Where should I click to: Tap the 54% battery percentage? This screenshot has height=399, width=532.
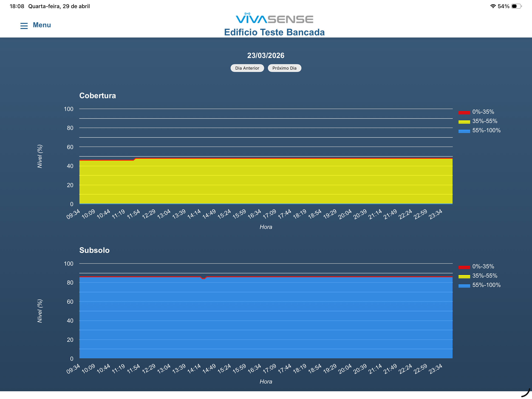[503, 6]
